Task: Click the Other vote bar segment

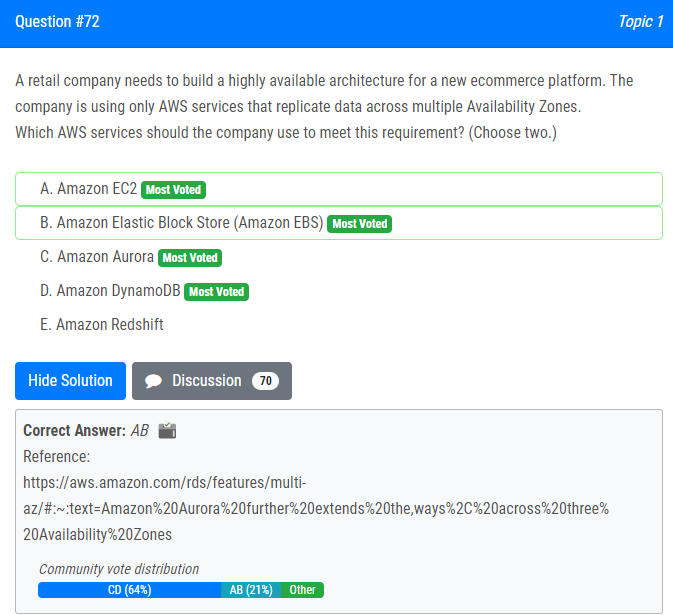Action: 302,590
